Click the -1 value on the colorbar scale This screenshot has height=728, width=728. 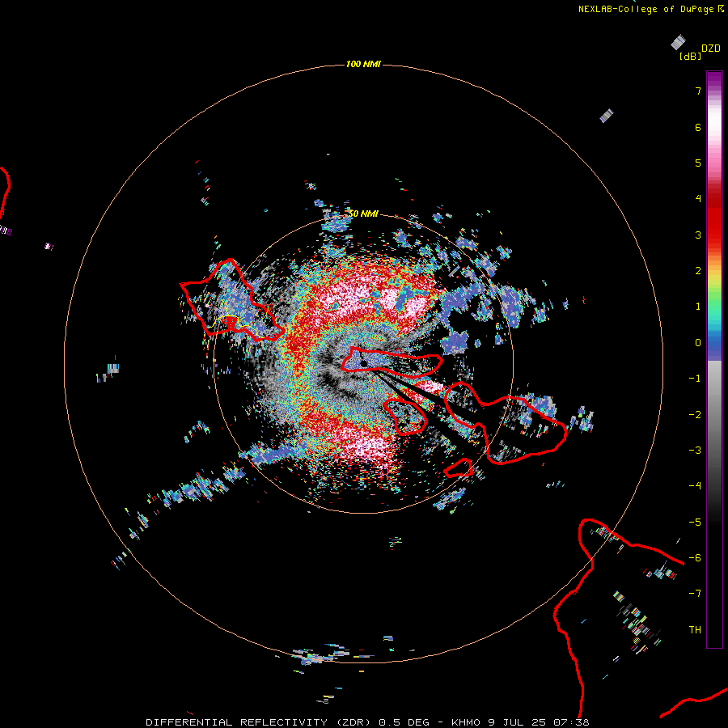click(695, 379)
